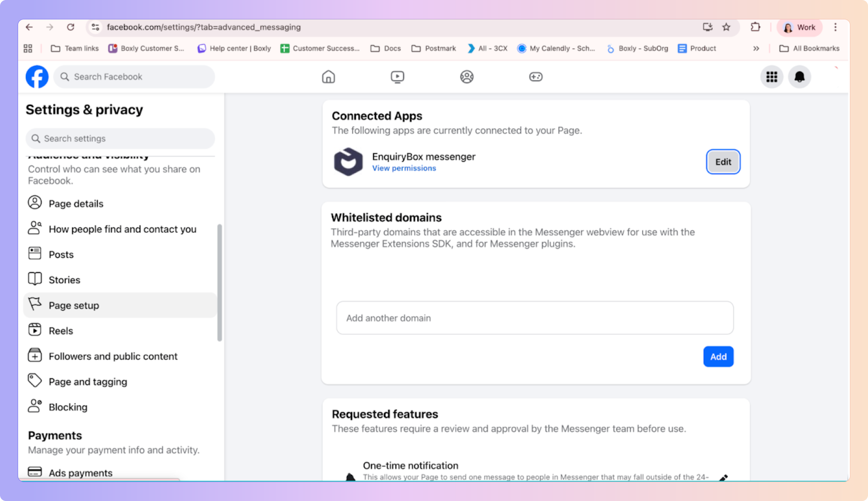Open the Gaming icon in top navigation
The image size is (868, 501).
(536, 77)
